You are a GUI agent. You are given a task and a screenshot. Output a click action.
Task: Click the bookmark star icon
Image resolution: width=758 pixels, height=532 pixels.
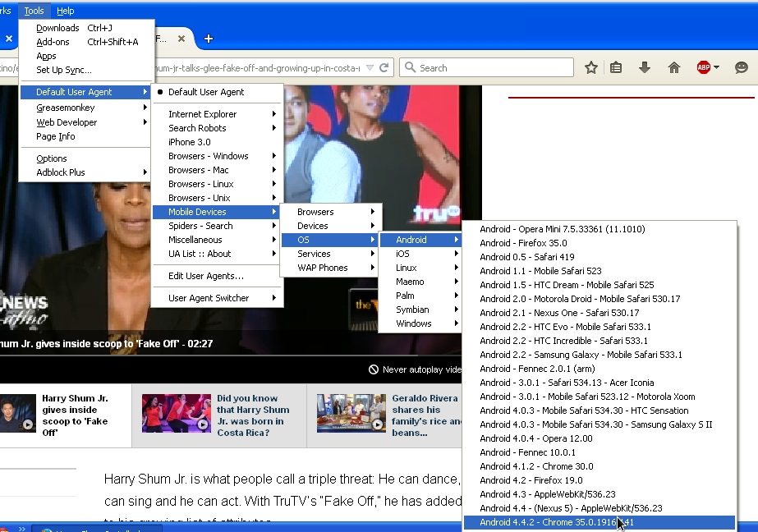591,68
